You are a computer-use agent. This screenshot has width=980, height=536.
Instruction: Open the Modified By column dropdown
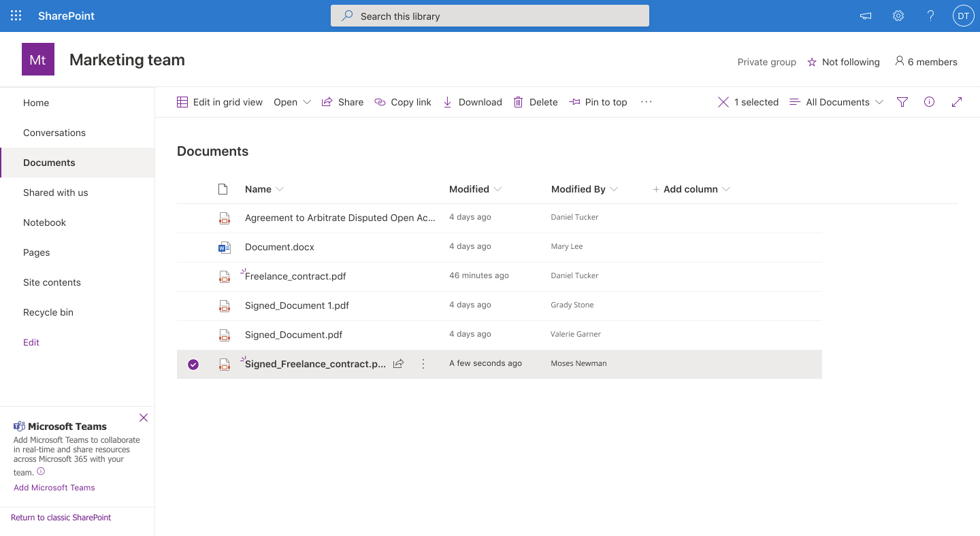[614, 189]
